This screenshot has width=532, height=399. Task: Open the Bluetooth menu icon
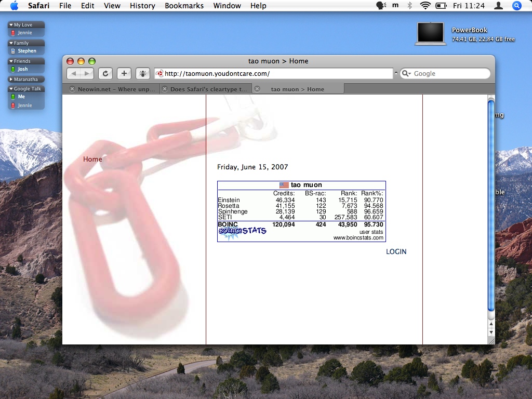coord(410,5)
